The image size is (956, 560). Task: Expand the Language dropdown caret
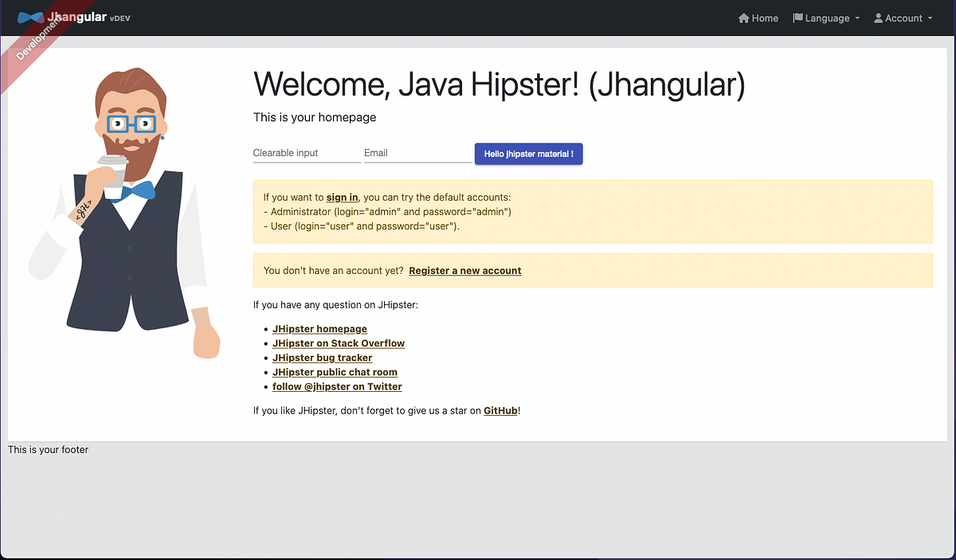click(x=857, y=19)
